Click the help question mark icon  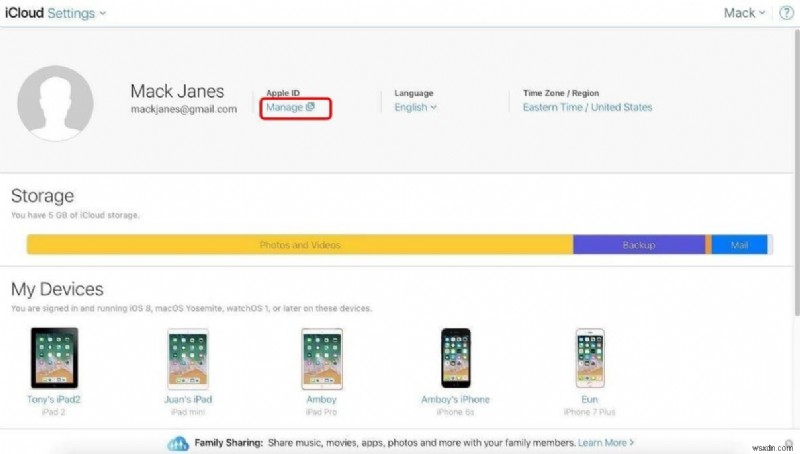click(x=786, y=13)
